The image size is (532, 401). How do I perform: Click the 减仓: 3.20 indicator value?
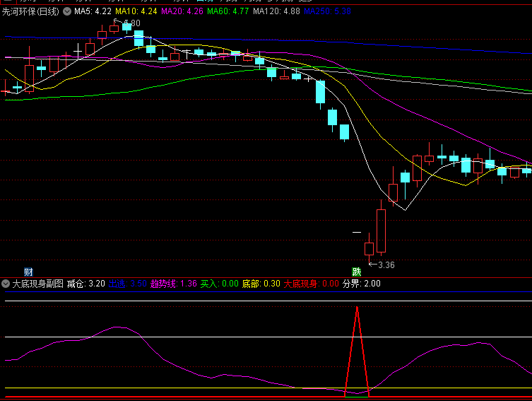coord(85,284)
